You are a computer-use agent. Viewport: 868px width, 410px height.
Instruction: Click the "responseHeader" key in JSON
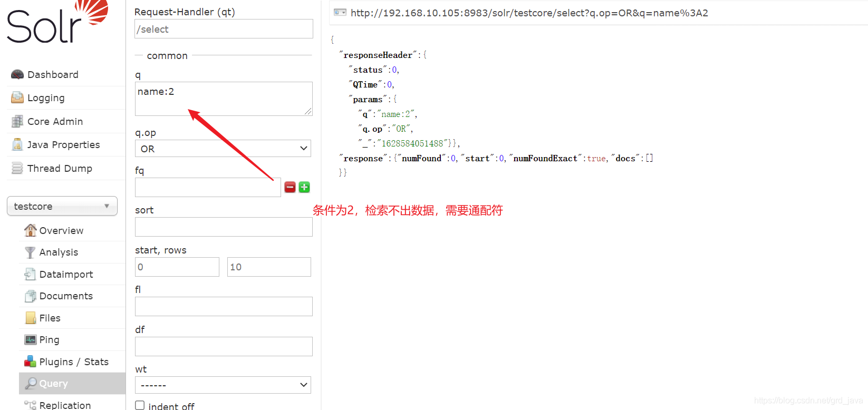click(x=378, y=55)
